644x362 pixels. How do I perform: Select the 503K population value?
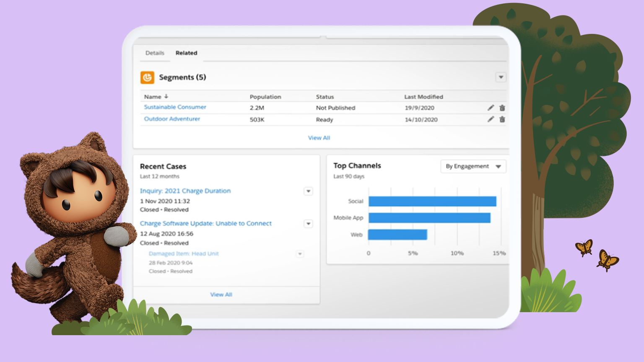click(x=257, y=120)
